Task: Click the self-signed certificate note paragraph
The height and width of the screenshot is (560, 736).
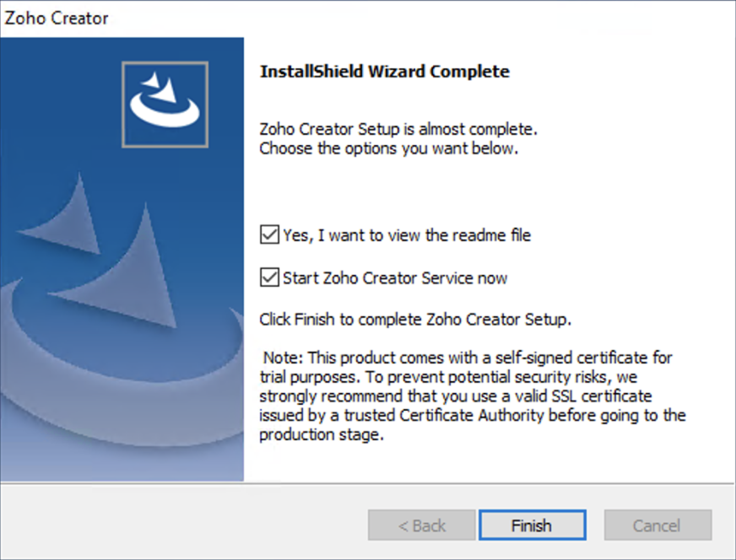Action: pos(473,396)
